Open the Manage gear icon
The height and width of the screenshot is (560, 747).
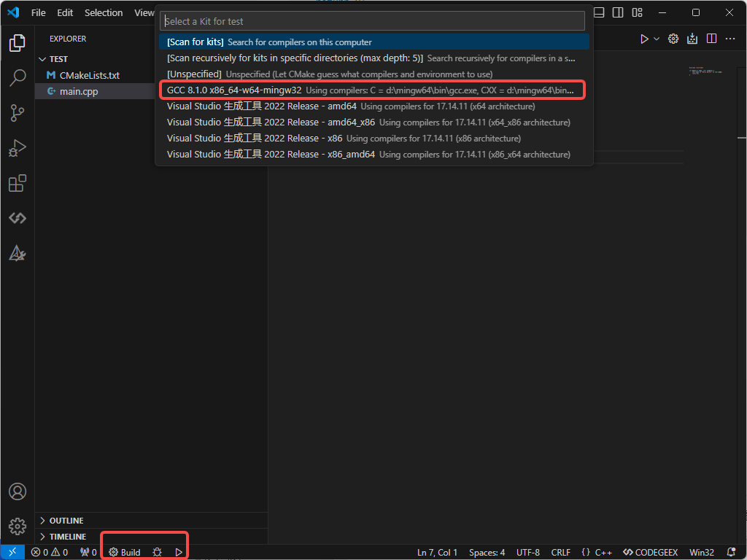[x=18, y=526]
